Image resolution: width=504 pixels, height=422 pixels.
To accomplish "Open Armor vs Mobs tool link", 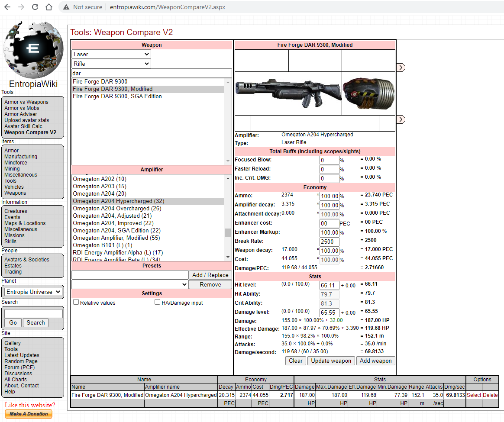I will tap(22, 108).
